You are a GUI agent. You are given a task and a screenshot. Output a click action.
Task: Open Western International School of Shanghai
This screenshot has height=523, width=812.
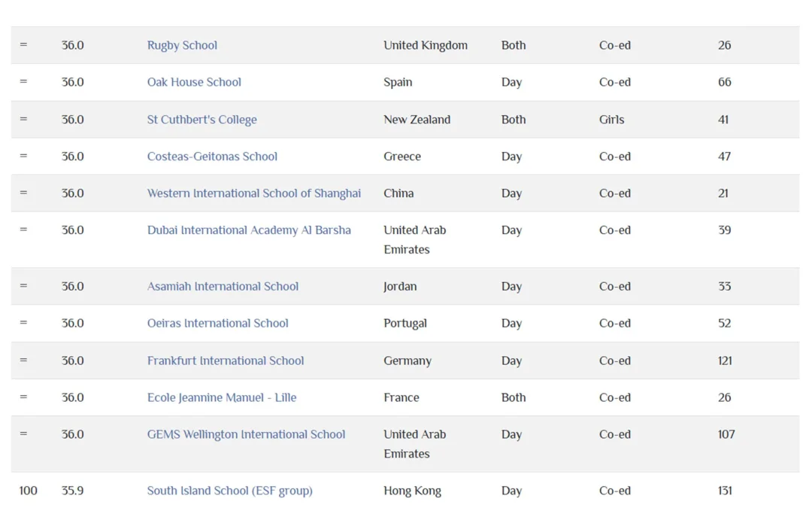click(253, 193)
